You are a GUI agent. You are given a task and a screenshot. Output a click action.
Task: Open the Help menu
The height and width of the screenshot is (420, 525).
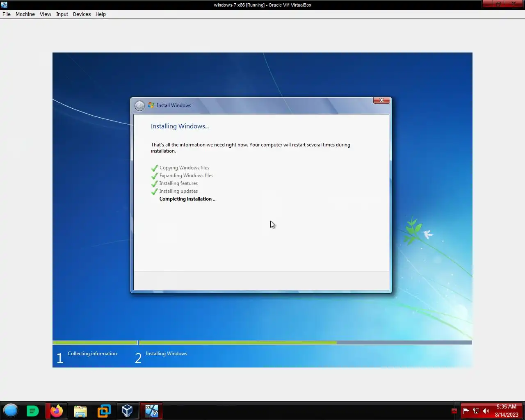[x=100, y=14]
